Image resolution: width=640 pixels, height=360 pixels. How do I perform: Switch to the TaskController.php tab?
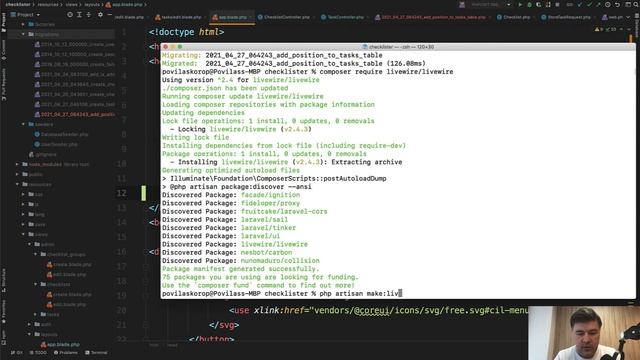(x=345, y=17)
